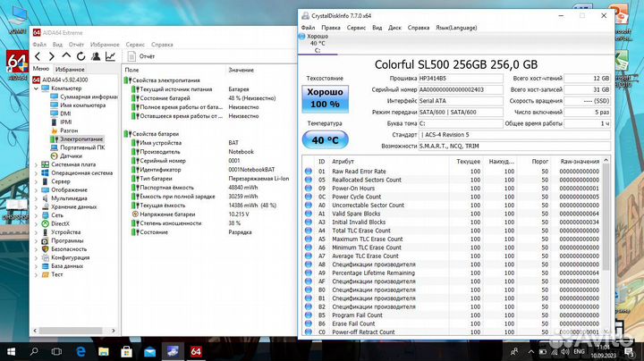The width and height of the screenshot is (644, 361).
Task: Open the Отчёт menu in AIDA64
Action: click(76, 45)
